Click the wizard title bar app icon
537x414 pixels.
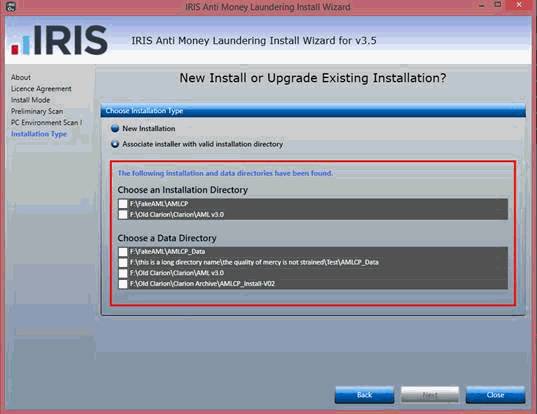click(11, 7)
